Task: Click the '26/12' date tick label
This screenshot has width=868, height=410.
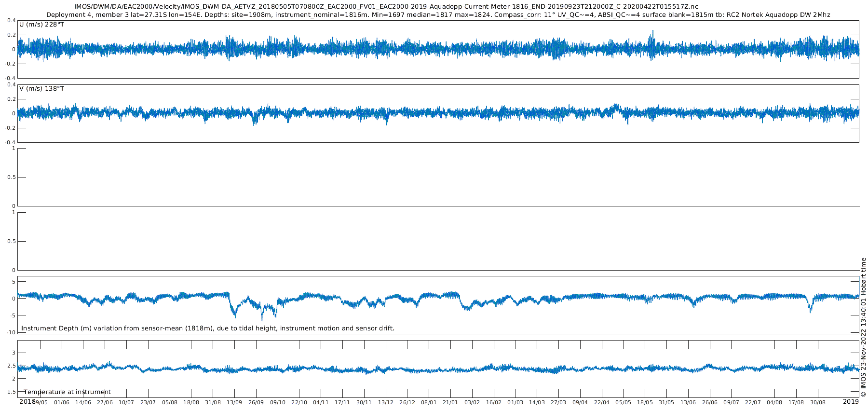Action: click(407, 402)
